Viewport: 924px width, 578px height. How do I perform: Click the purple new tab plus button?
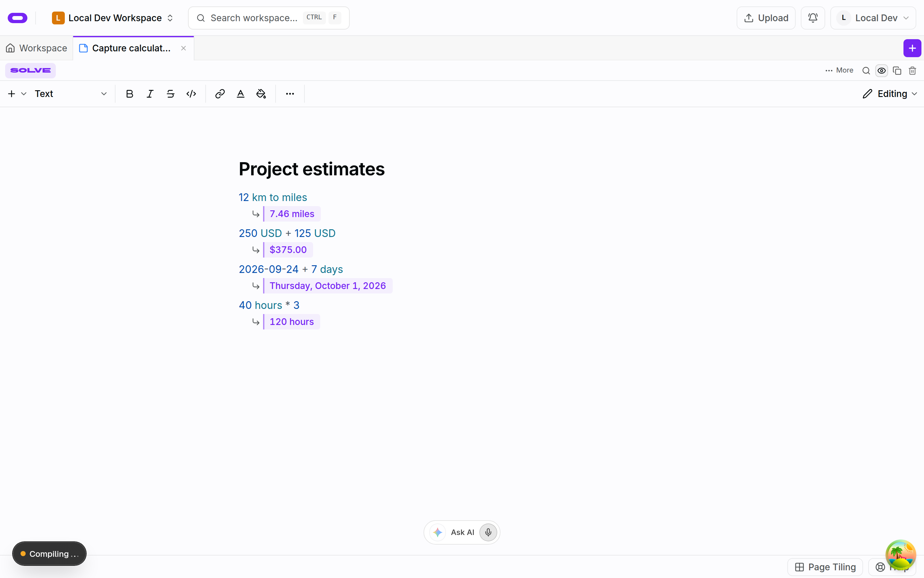pyautogui.click(x=912, y=48)
